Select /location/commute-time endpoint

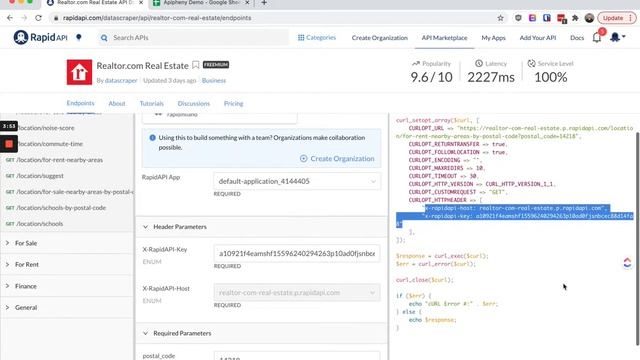(50, 144)
